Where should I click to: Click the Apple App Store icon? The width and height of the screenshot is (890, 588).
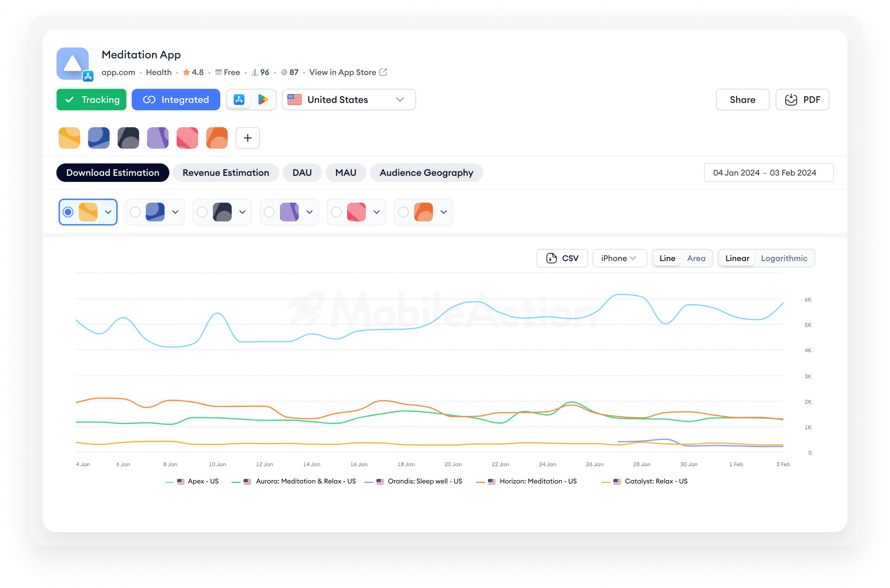(239, 99)
